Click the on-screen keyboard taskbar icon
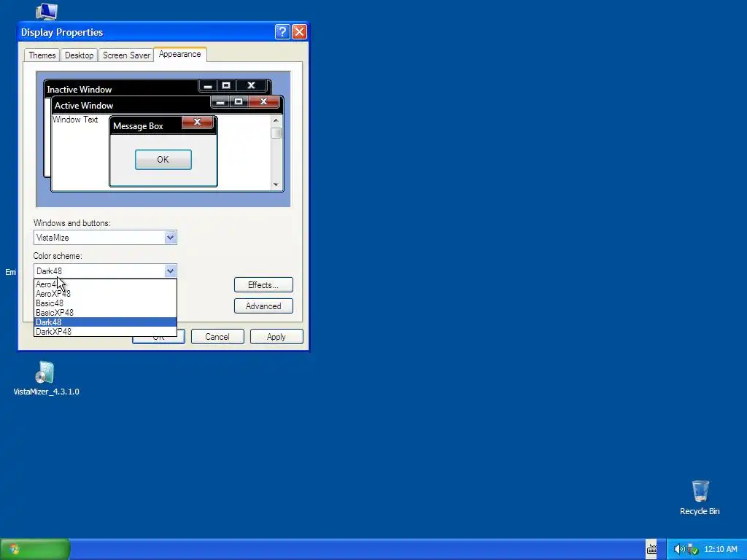747x560 pixels. (651, 549)
